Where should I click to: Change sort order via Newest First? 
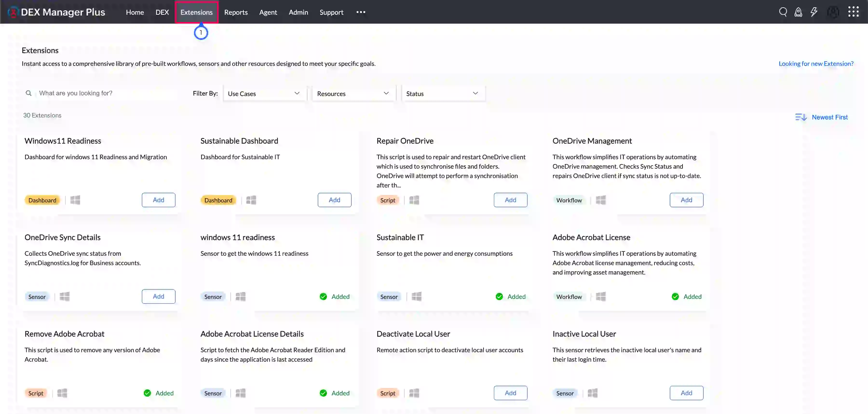coord(830,117)
